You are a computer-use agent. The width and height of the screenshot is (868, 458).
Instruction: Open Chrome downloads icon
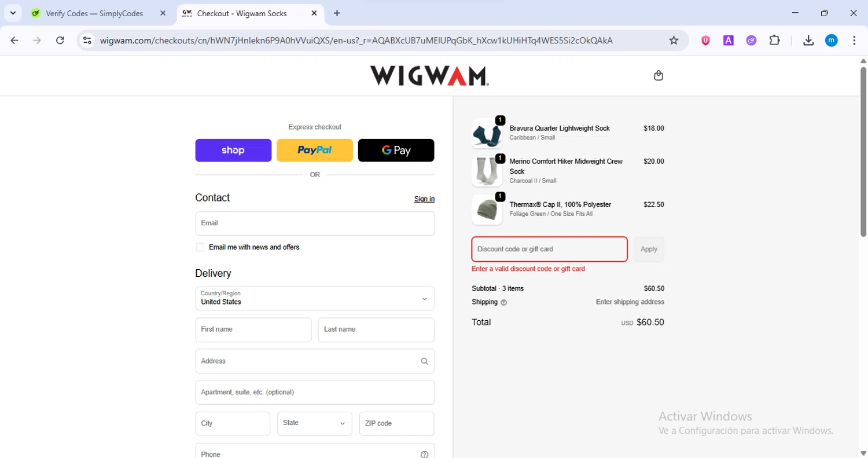[808, 41]
